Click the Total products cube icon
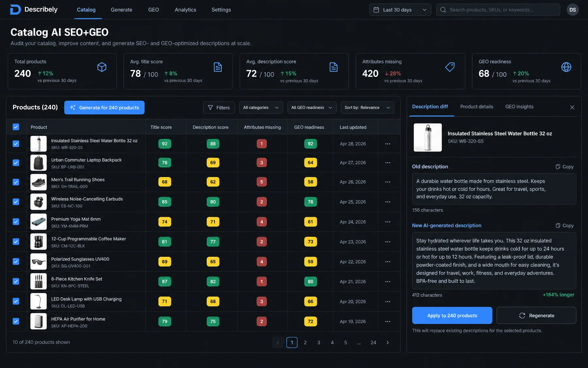The height and width of the screenshot is (368, 588). 102,67
